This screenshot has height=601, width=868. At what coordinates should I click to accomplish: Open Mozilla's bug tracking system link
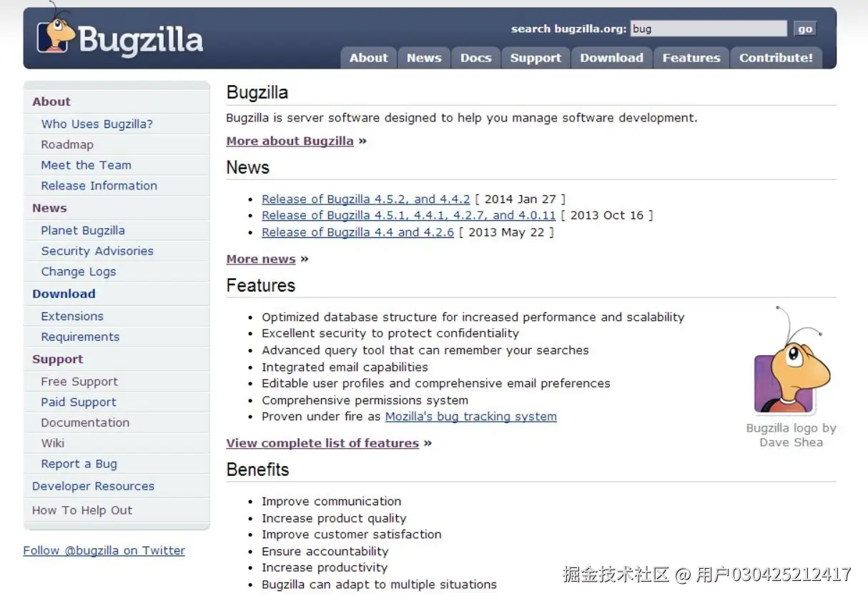click(x=471, y=417)
